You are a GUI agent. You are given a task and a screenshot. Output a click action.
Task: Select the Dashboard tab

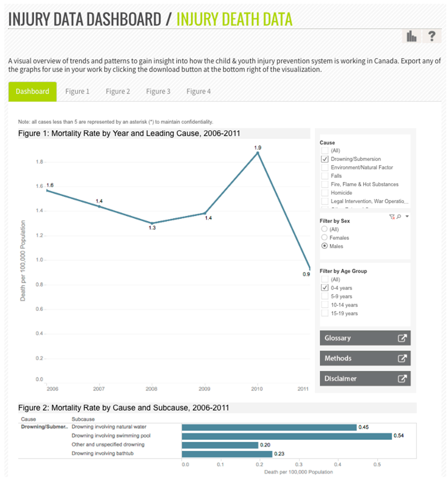[32, 91]
